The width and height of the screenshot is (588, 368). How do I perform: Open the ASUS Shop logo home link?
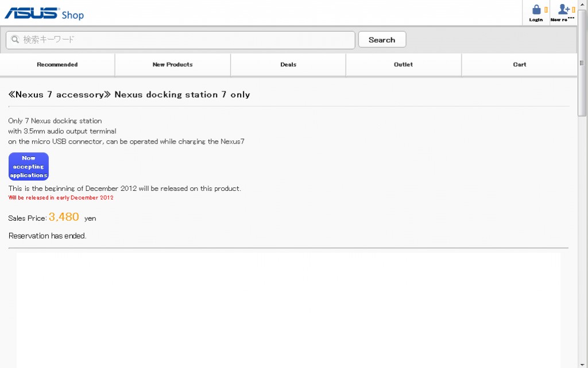pyautogui.click(x=44, y=14)
